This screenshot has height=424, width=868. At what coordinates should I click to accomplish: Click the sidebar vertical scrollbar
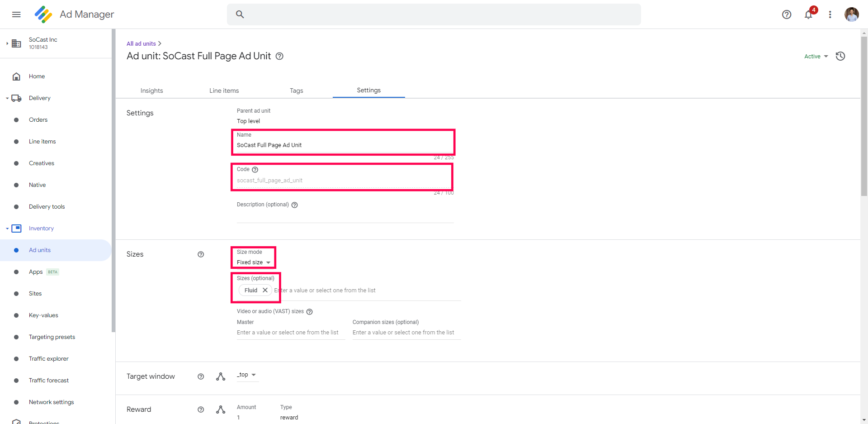113,181
